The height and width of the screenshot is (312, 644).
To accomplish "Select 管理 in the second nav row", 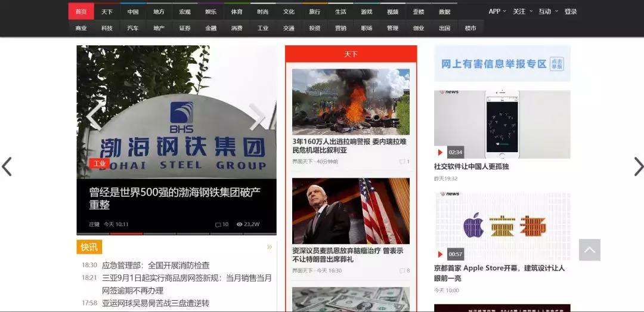I will 392,28.
